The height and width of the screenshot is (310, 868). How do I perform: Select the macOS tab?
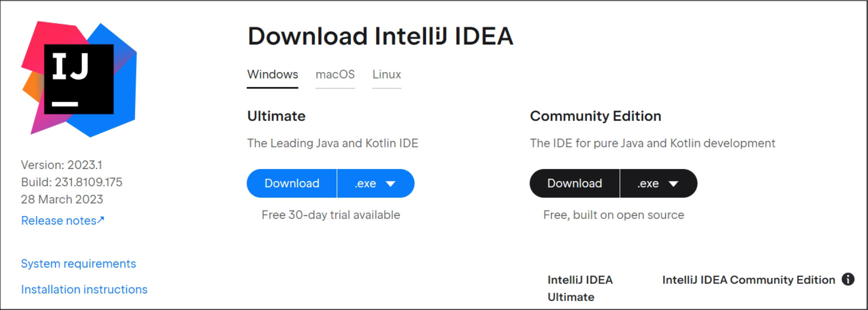point(335,74)
